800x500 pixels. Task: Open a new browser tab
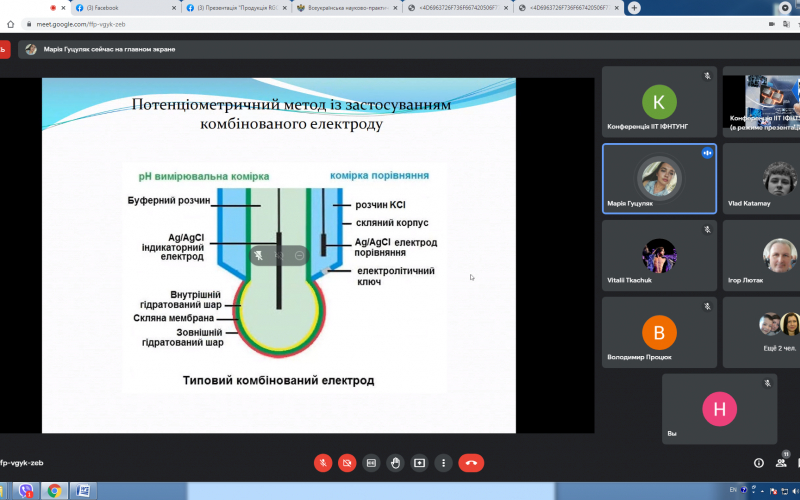point(634,8)
